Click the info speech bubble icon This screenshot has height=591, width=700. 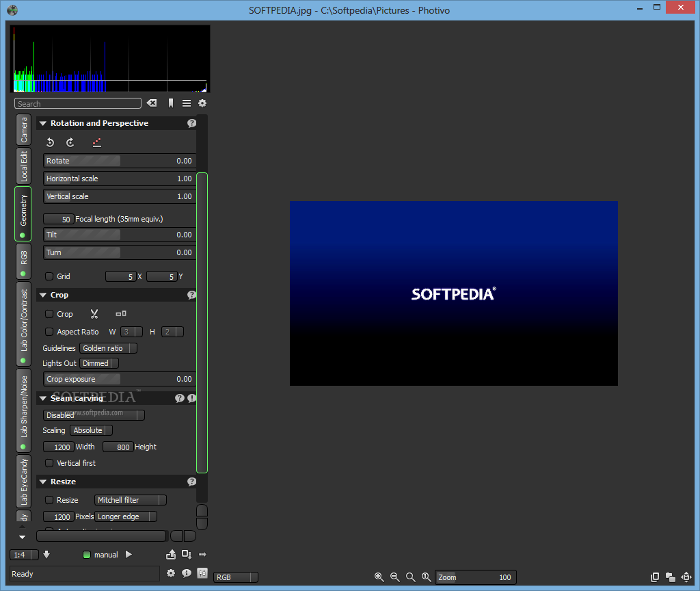click(x=187, y=573)
